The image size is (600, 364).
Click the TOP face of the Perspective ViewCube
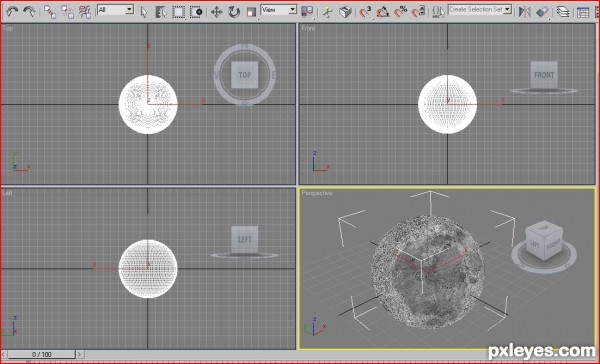coord(544,228)
